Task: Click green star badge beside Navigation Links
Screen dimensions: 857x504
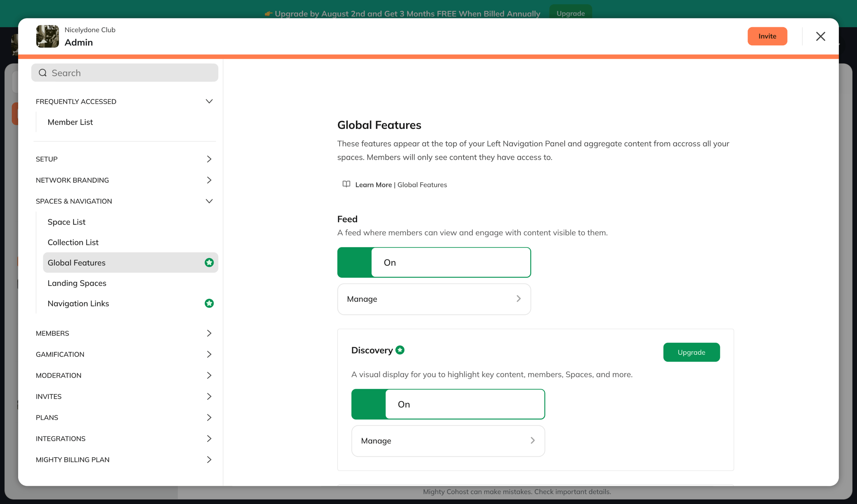Action: (209, 303)
